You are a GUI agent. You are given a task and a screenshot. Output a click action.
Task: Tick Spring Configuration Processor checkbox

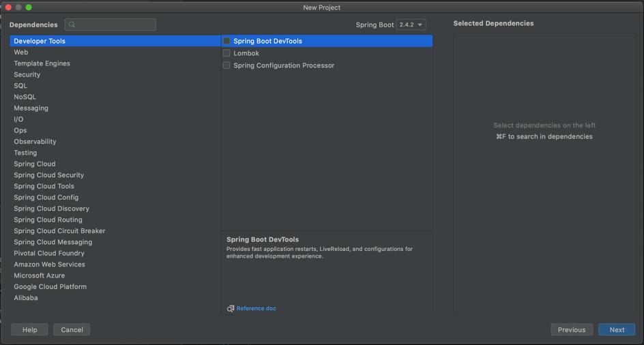[x=226, y=65]
